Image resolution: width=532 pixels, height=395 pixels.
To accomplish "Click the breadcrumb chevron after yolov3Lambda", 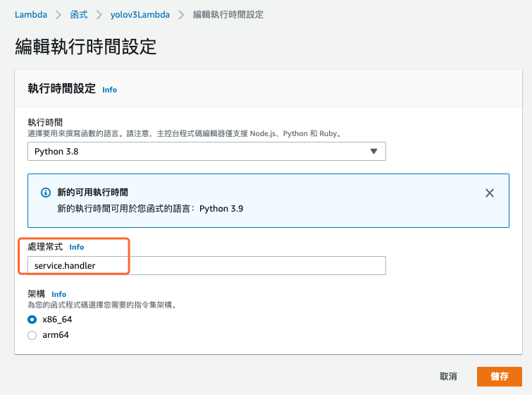I will click(x=183, y=15).
